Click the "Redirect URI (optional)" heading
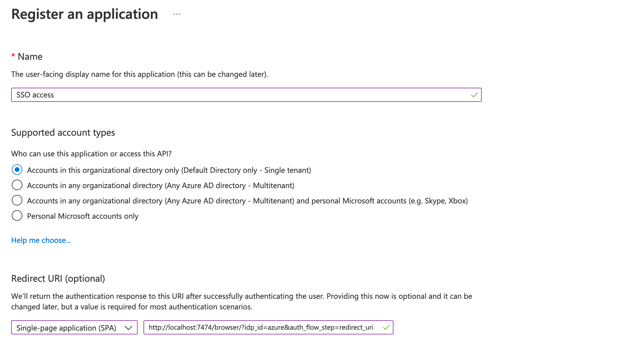The width and height of the screenshot is (644, 355). [58, 278]
